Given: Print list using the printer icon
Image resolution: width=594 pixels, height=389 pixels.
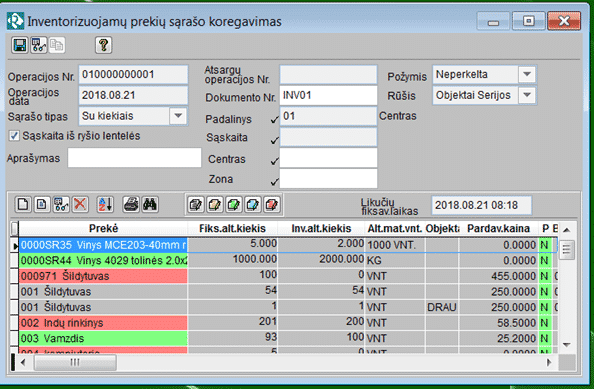Looking at the screenshot, I should tap(131, 205).
